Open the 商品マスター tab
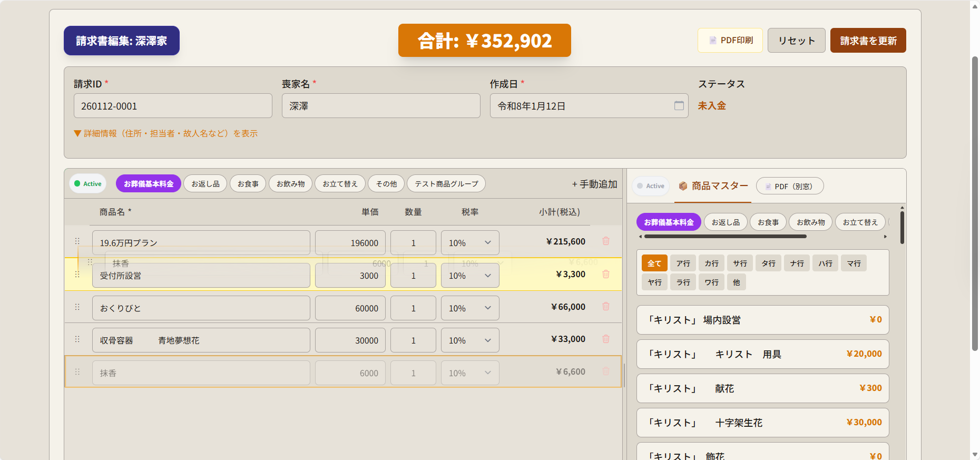This screenshot has height=460, width=980. tap(713, 186)
